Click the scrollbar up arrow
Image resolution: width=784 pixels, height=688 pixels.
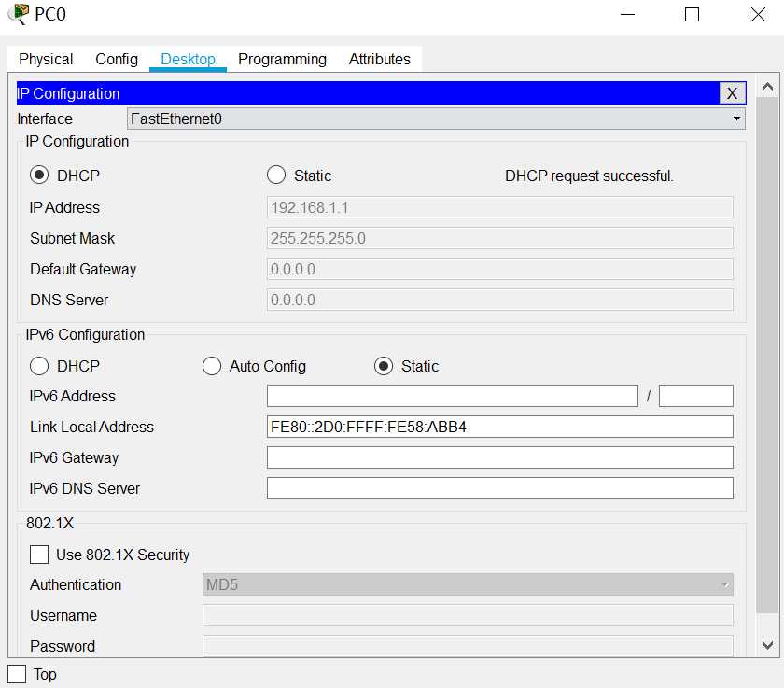767,88
